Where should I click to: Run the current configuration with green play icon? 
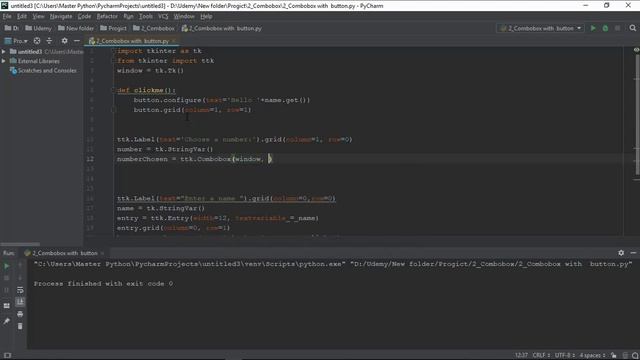(593, 28)
